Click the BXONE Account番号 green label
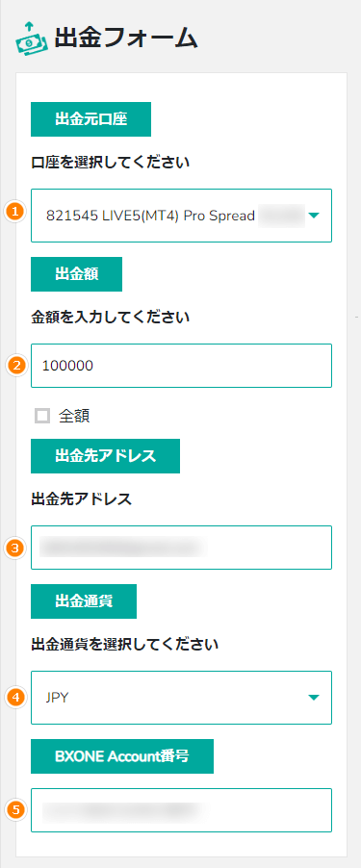This screenshot has height=868, width=361. point(122,756)
